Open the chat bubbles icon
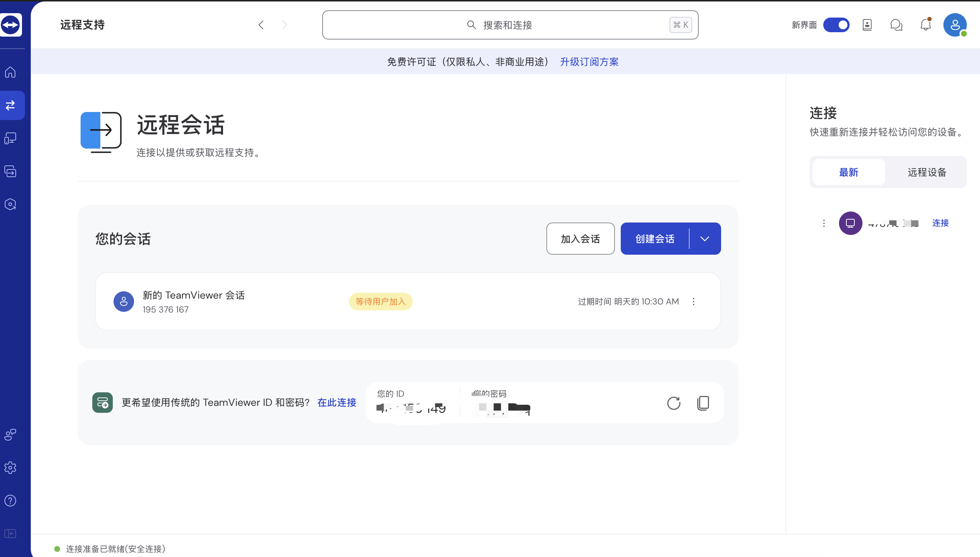Viewport: 980px width, 557px height. [896, 25]
